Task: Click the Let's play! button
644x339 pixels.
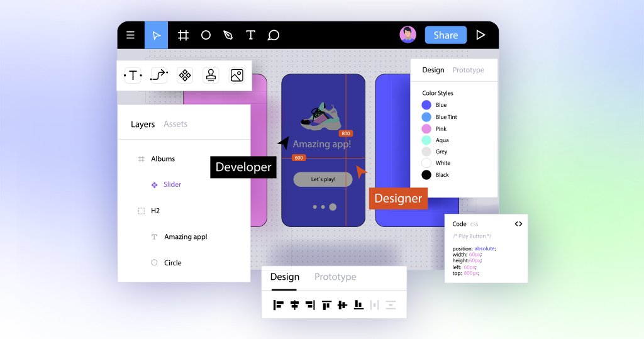Action: tap(323, 179)
